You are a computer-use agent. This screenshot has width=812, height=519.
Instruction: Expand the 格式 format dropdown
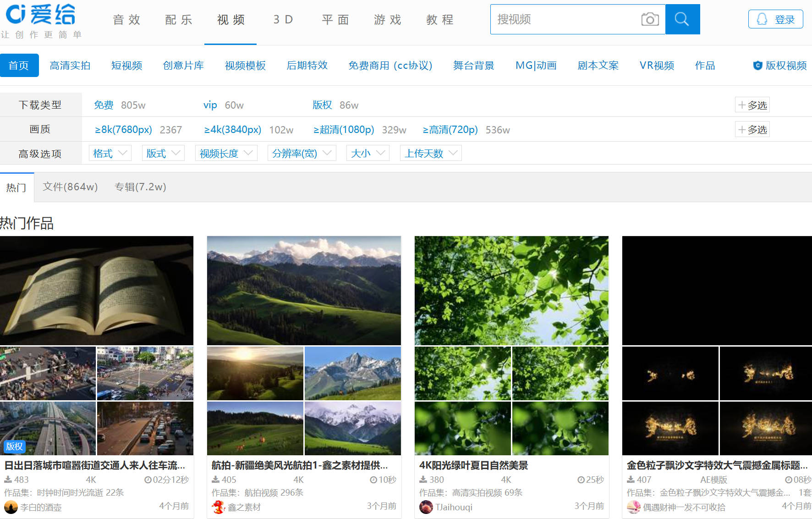pos(110,153)
